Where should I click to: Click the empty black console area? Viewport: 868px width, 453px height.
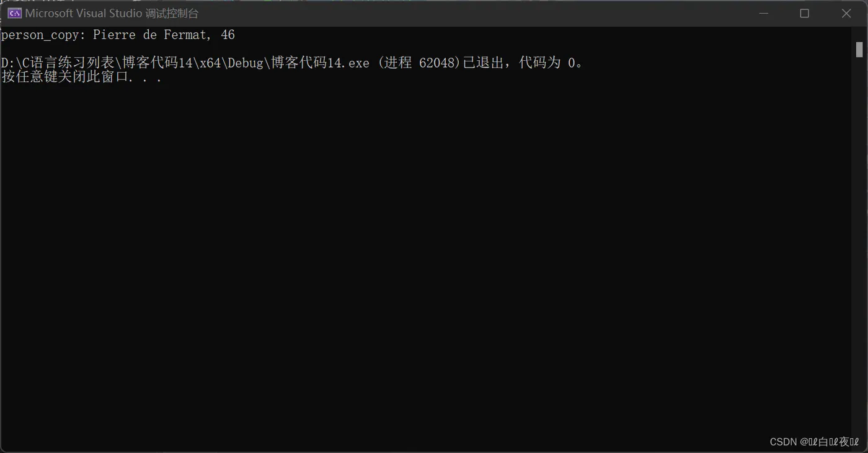(428, 261)
